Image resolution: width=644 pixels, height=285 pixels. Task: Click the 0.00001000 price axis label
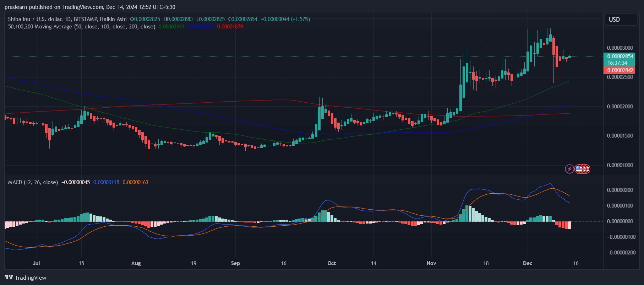[620, 165]
